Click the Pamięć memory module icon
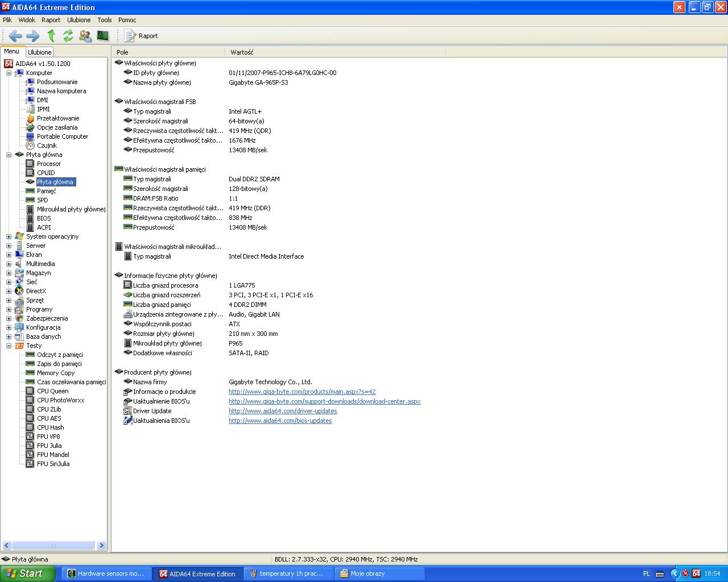Viewport: 728px width, 582px height. [30, 191]
